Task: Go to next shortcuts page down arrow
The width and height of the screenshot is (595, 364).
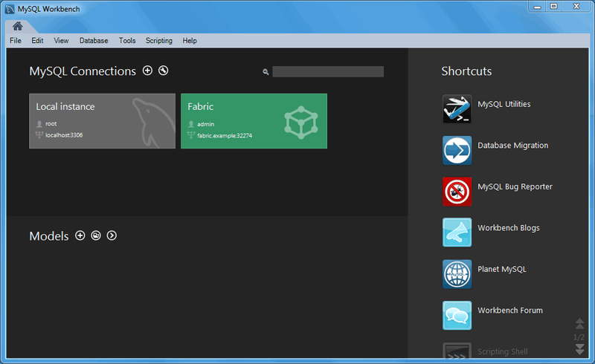Action: tap(579, 349)
